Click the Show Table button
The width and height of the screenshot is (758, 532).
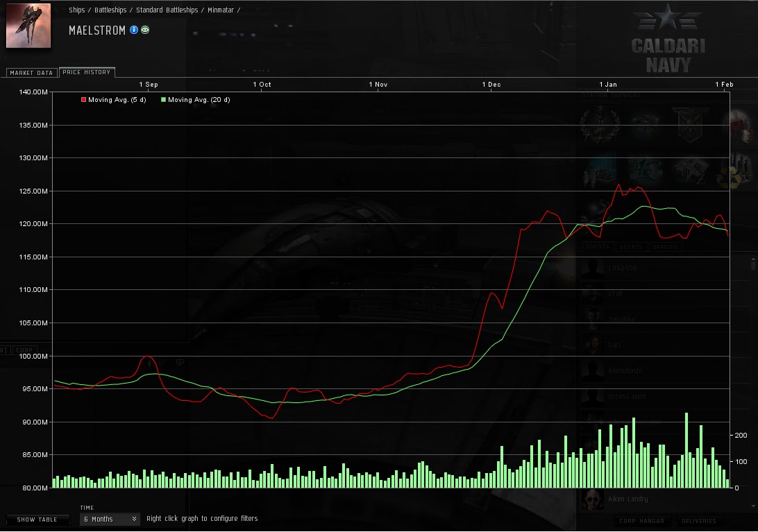pyautogui.click(x=37, y=520)
